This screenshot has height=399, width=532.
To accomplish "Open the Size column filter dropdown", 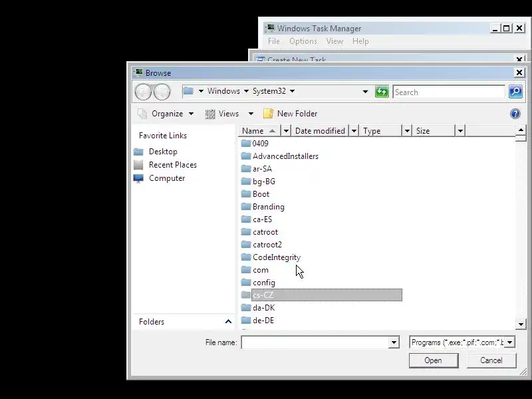I will coord(460,130).
